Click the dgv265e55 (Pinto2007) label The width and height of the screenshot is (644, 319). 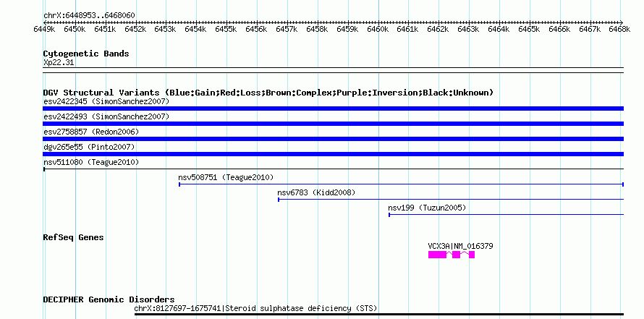click(x=89, y=147)
